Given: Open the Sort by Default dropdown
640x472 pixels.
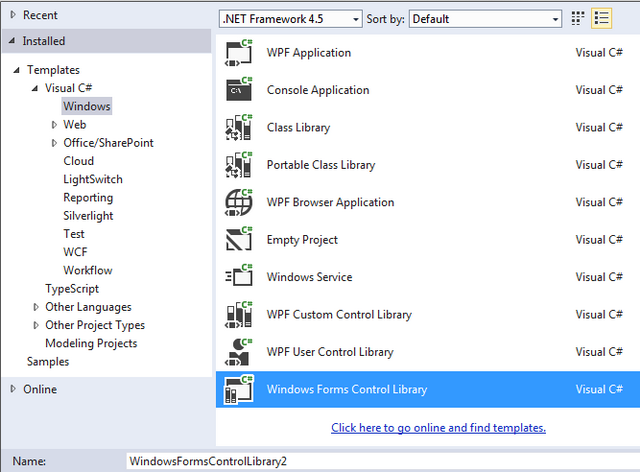Looking at the screenshot, I should [485, 19].
